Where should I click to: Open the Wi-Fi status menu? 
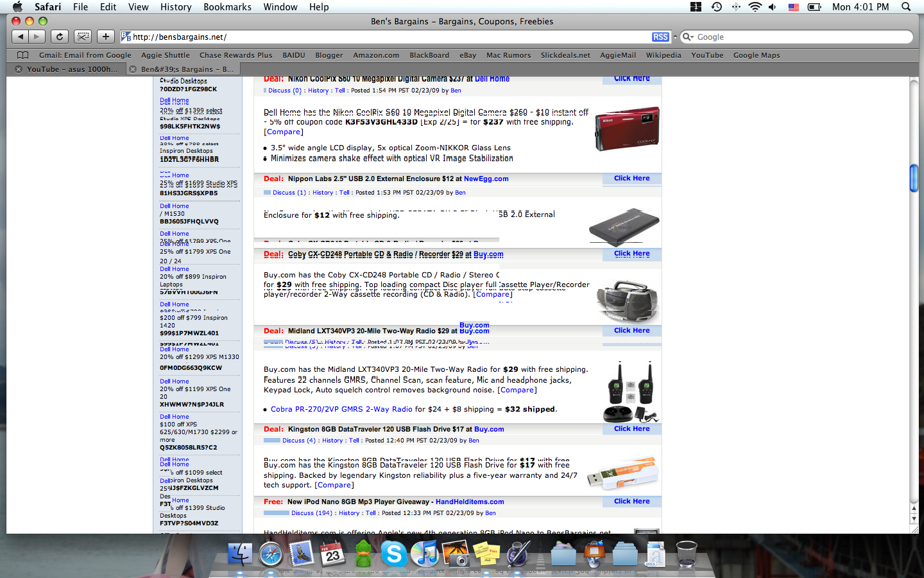(x=755, y=6)
